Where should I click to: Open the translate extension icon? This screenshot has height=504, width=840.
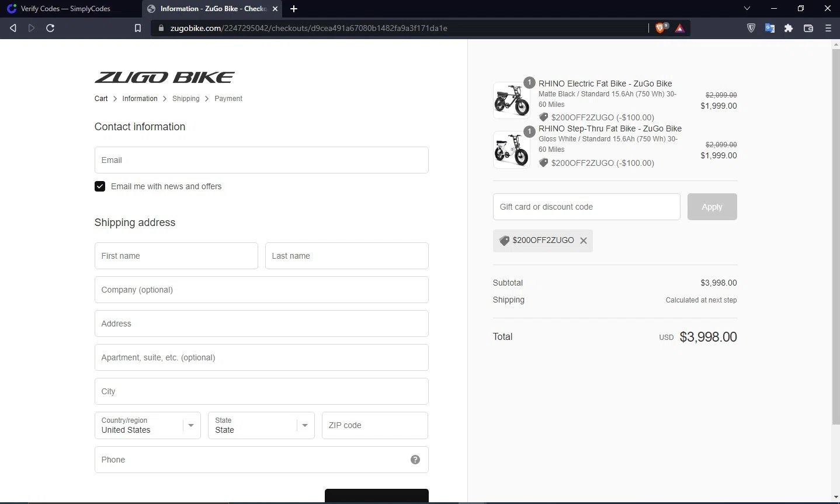click(x=770, y=28)
